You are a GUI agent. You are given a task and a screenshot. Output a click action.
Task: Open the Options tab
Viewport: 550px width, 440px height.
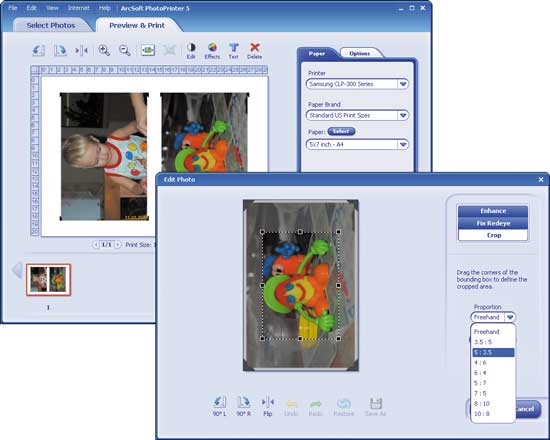click(360, 53)
